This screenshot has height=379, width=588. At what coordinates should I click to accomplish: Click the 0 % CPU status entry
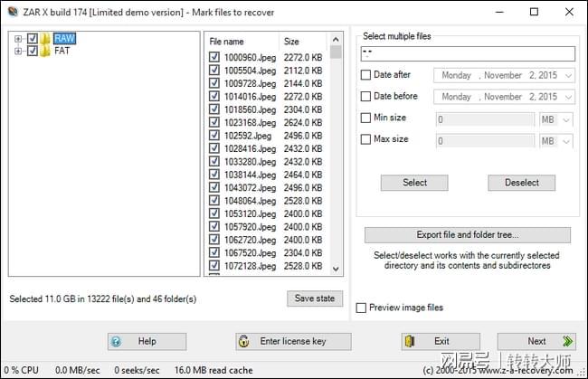pos(22,370)
